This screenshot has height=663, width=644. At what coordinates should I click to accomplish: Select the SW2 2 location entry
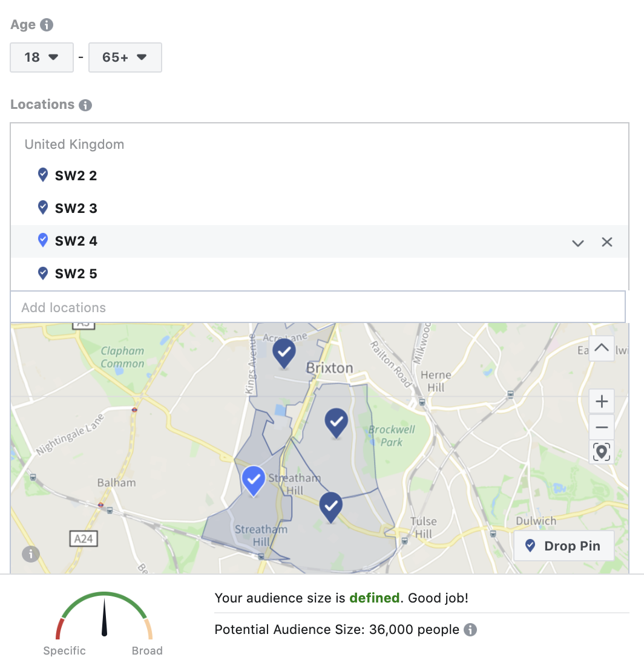320,175
